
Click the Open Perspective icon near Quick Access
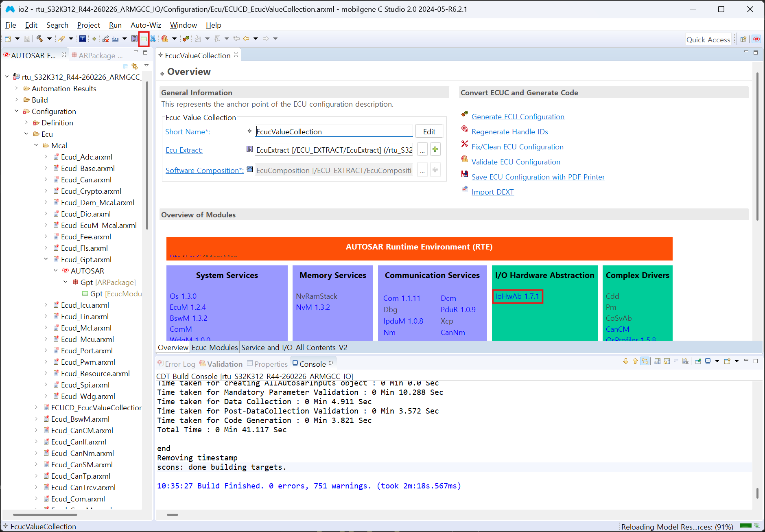click(743, 39)
